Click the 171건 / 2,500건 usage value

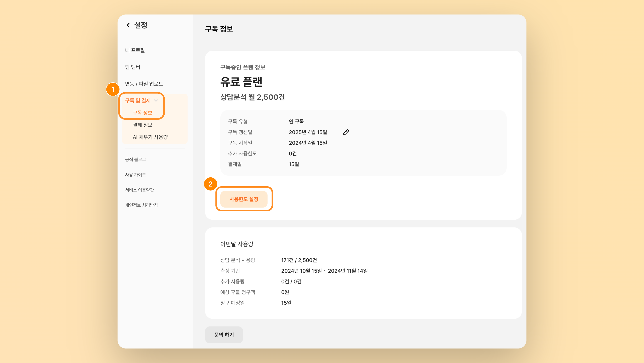[299, 260]
